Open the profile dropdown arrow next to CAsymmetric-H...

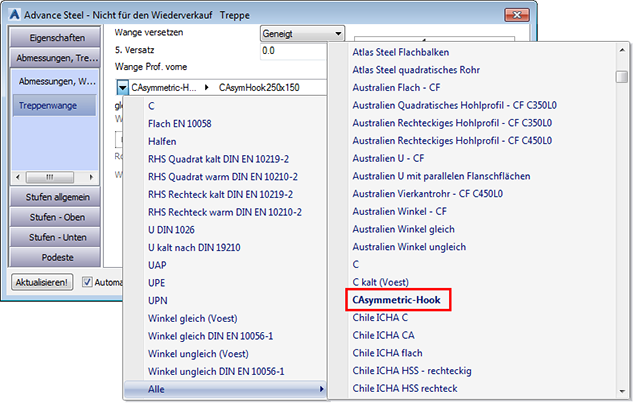coord(122,87)
